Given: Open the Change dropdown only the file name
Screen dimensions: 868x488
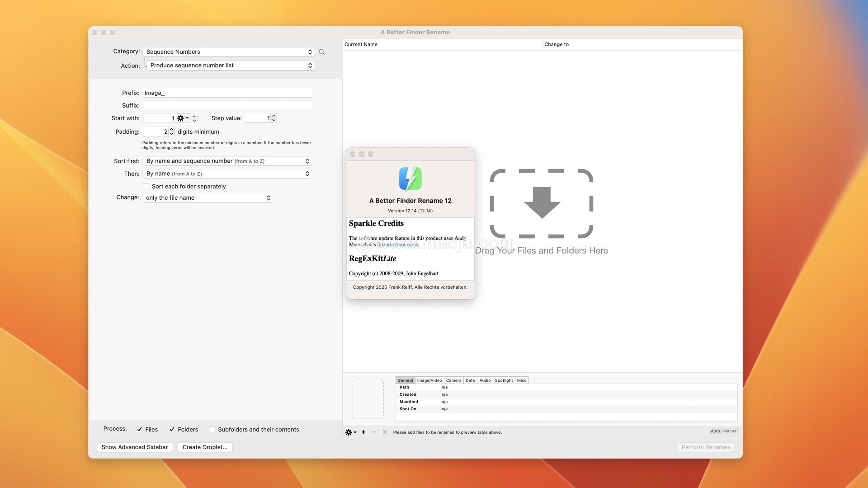Looking at the screenshot, I should pyautogui.click(x=208, y=198).
